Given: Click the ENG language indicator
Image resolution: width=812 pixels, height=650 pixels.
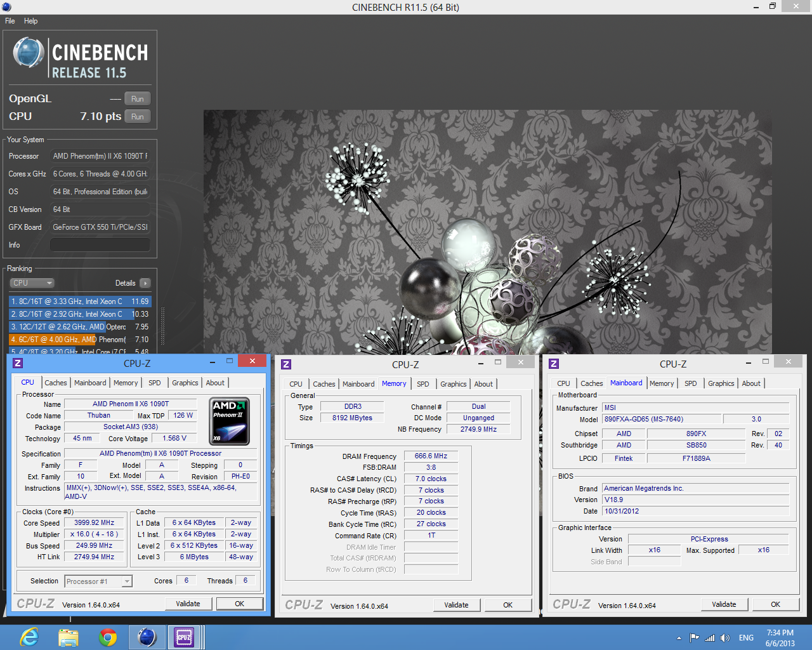Looking at the screenshot, I should [747, 638].
